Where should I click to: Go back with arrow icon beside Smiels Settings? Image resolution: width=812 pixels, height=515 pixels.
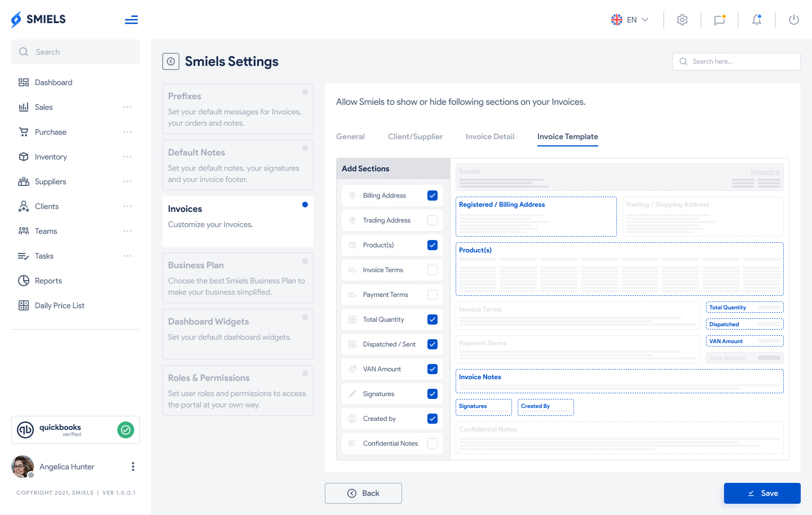[x=171, y=61]
